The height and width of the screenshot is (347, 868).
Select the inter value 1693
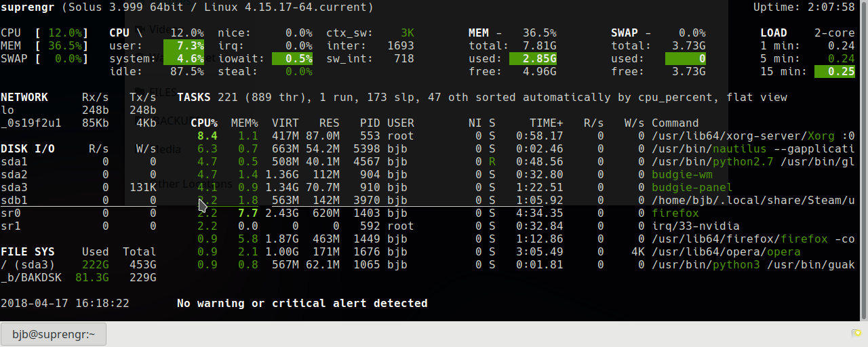click(x=401, y=45)
